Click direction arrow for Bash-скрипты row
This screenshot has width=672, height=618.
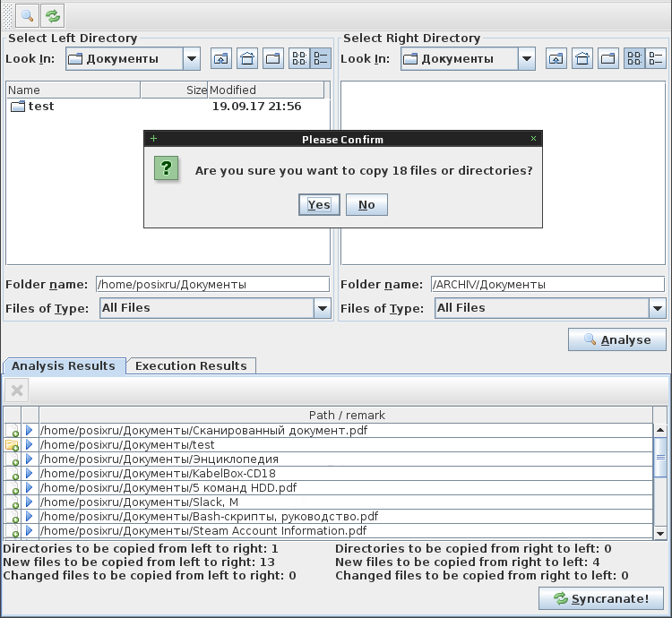tap(30, 516)
